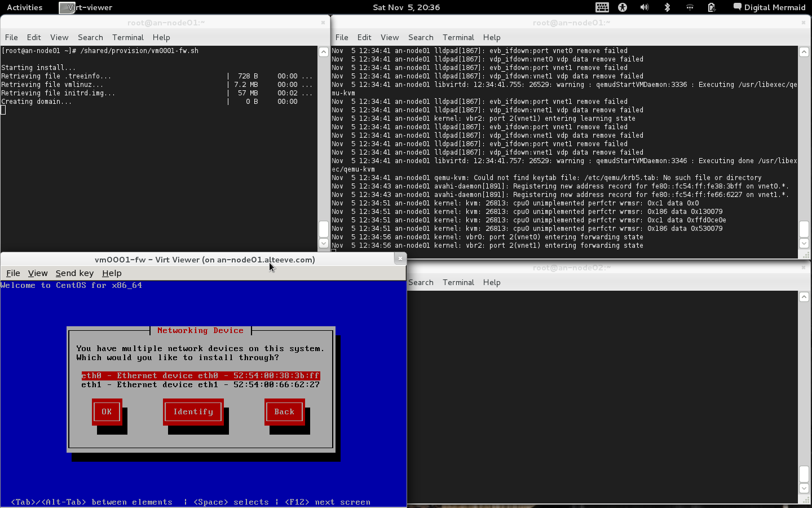The height and width of the screenshot is (508, 812).
Task: Open Help menu in Virt Viewer
Action: [112, 273]
